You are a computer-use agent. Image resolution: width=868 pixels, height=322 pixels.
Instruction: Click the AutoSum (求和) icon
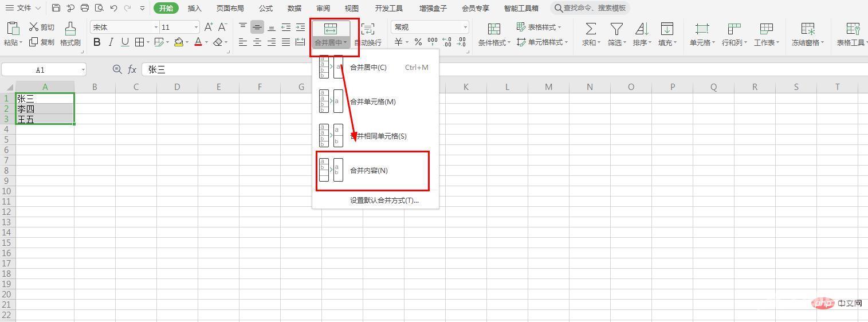click(590, 29)
